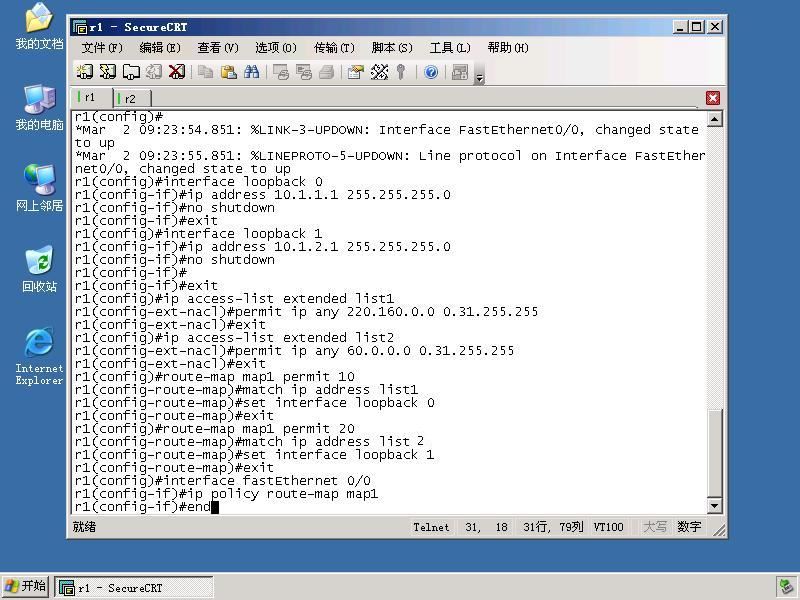This screenshot has height=600, width=800.
Task: Open the 帮助(H) menu
Action: coord(508,48)
